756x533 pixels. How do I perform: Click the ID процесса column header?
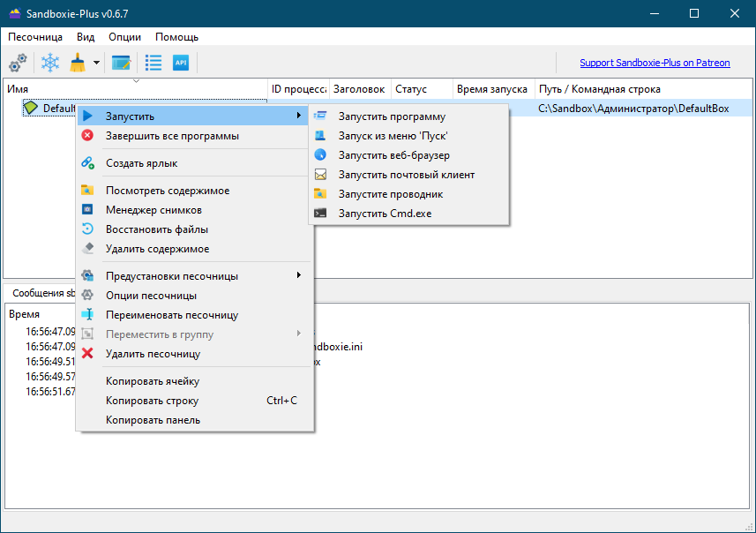[298, 89]
